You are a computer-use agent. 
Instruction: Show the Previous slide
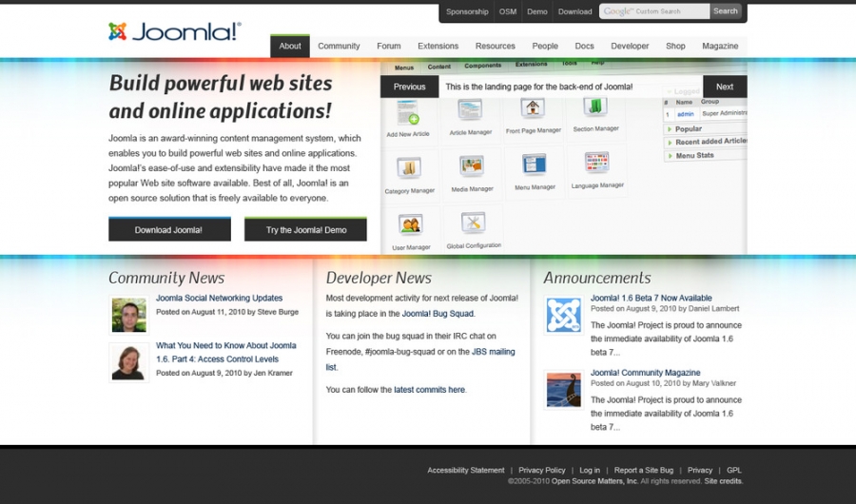[409, 87]
